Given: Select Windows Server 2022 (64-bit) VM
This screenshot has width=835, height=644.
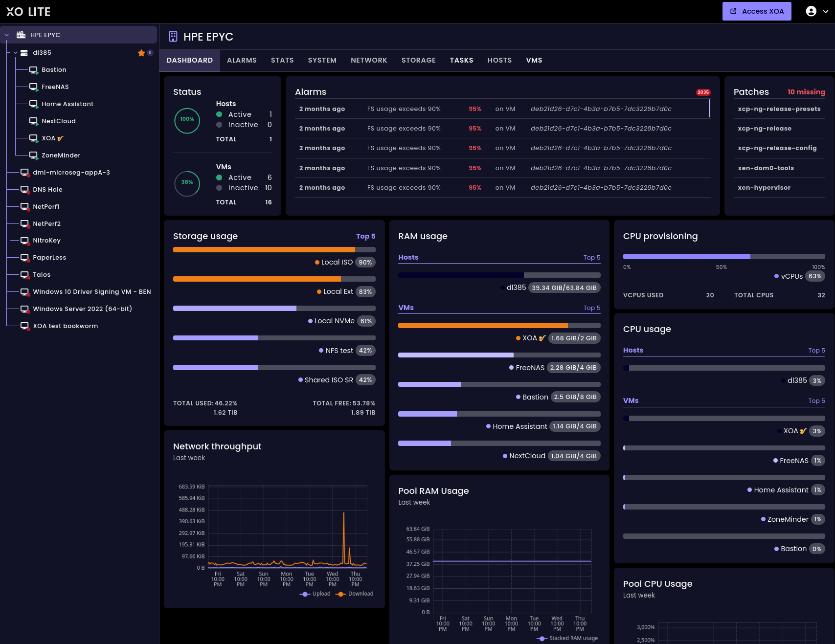Looking at the screenshot, I should [x=82, y=309].
